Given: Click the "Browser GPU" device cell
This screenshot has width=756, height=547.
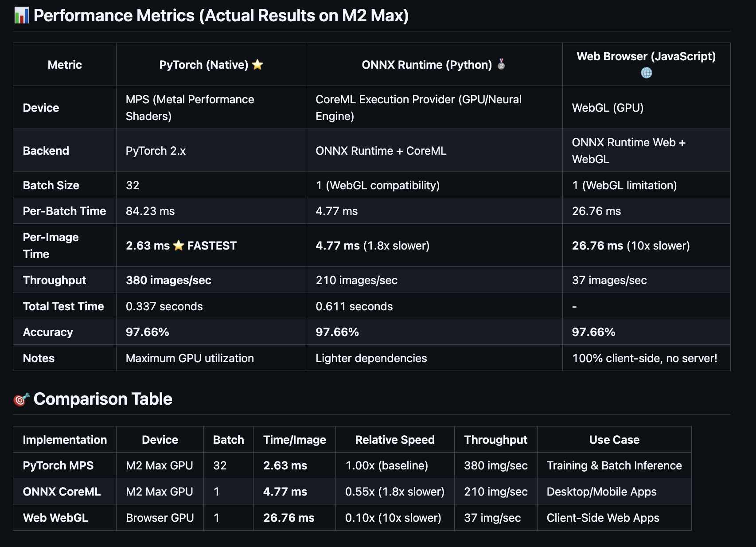Looking at the screenshot, I should pos(160,518).
